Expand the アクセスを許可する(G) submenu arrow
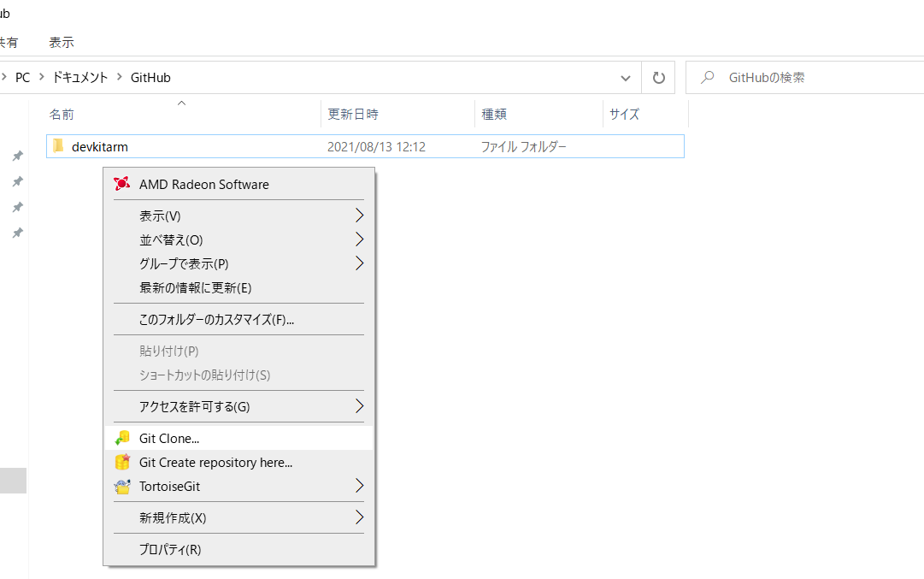The height and width of the screenshot is (579, 924). click(x=360, y=406)
